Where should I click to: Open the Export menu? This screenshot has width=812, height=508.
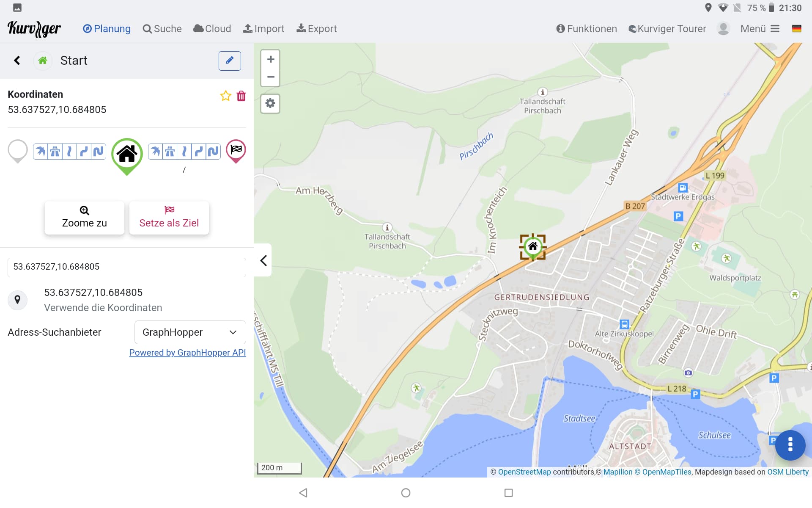tap(316, 29)
